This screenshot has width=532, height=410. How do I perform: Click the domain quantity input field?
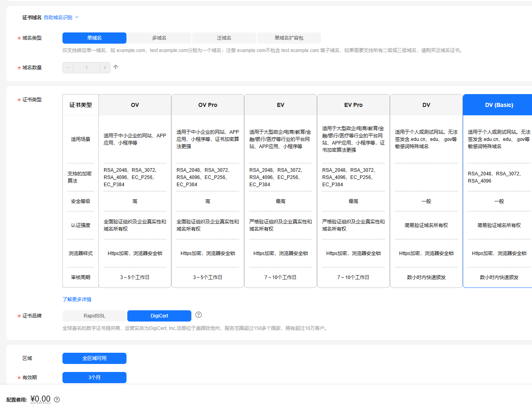pos(86,68)
